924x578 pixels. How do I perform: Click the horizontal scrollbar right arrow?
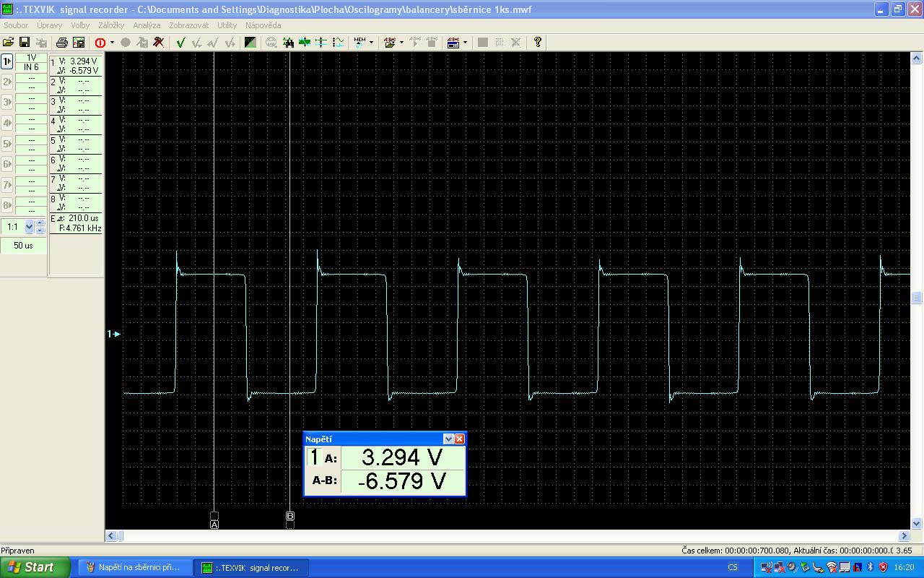coord(905,536)
